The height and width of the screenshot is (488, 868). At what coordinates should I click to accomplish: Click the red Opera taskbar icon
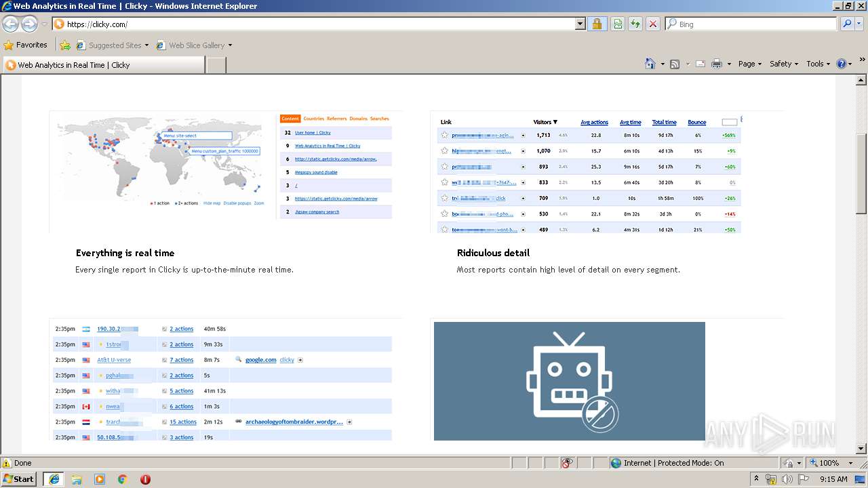(x=145, y=479)
